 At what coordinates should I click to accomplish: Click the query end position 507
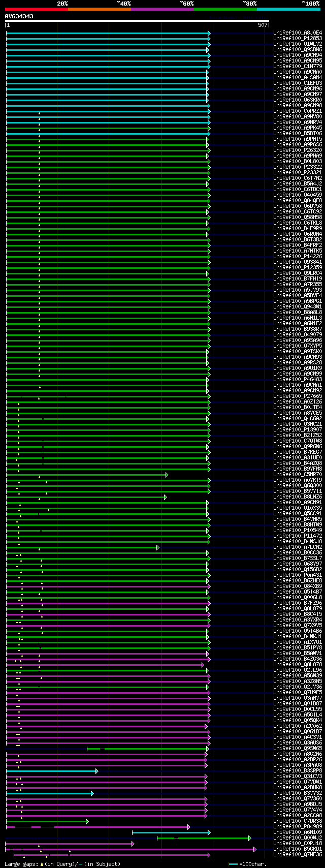pos(263,25)
